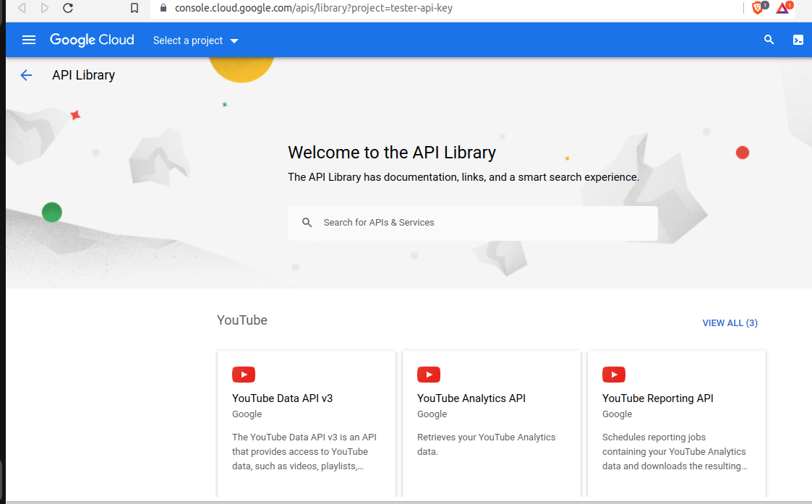The image size is (812, 504).
Task: Click browser forward navigation arrow
Action: click(45, 8)
